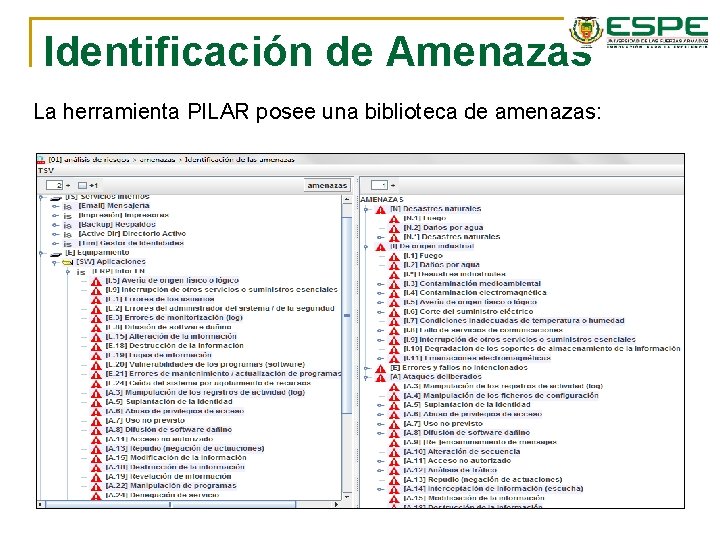Select [N.1] Fuego threat

click(425, 218)
